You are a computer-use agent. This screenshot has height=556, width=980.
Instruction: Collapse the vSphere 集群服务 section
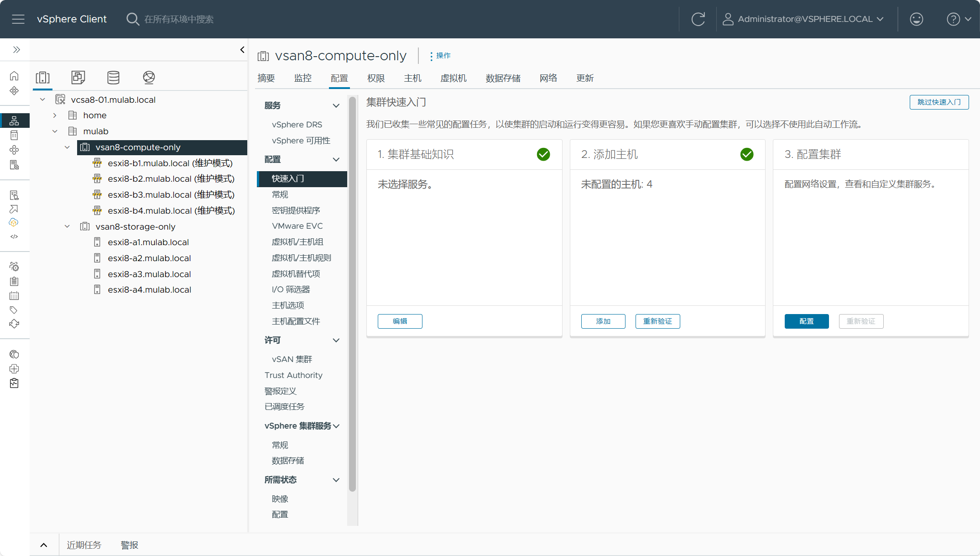(336, 426)
